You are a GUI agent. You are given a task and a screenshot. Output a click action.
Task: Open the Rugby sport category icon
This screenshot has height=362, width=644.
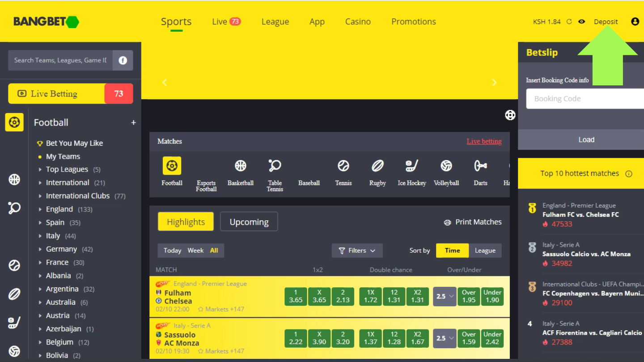click(377, 166)
